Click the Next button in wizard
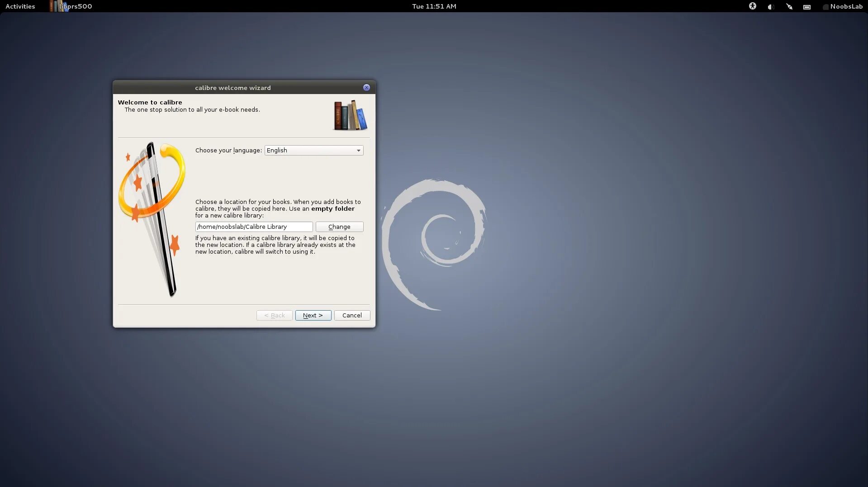Image resolution: width=868 pixels, height=487 pixels. (x=313, y=315)
